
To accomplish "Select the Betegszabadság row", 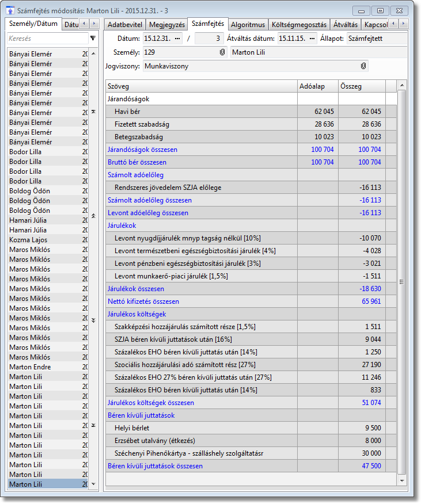I will click(251, 137).
